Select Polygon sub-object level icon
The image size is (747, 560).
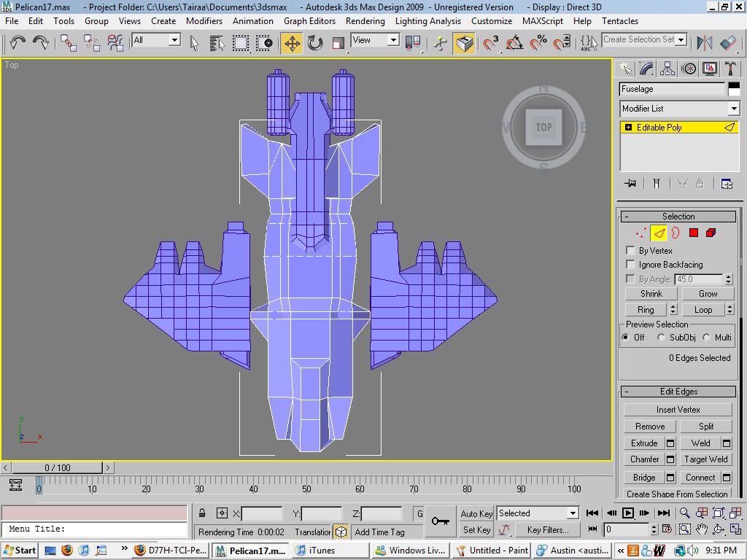coord(694,233)
